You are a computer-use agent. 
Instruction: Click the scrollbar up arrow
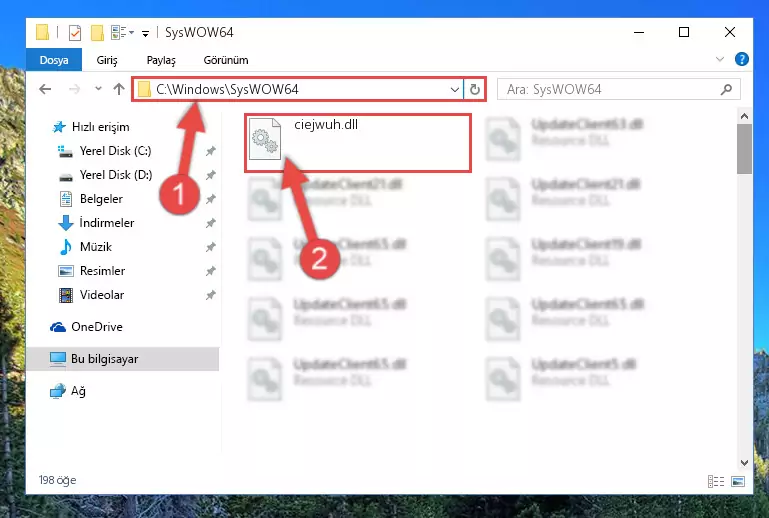coord(744,116)
